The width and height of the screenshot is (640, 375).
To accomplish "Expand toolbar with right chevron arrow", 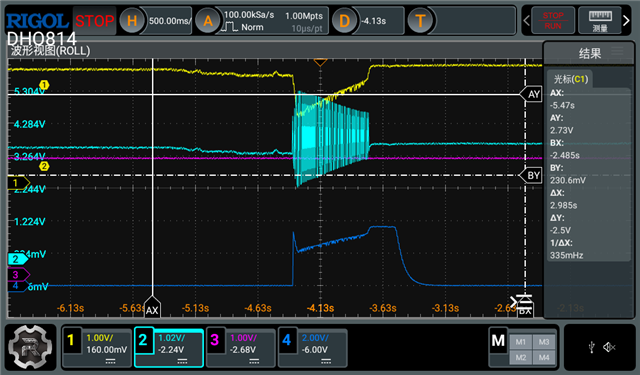I will click(626, 20).
